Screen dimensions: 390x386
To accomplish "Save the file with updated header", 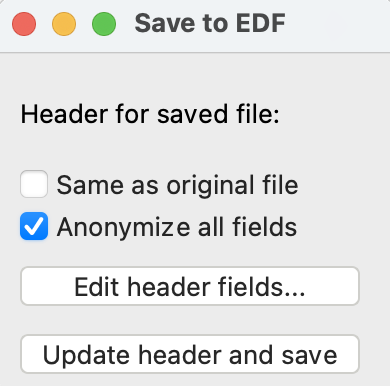I will (x=190, y=354).
